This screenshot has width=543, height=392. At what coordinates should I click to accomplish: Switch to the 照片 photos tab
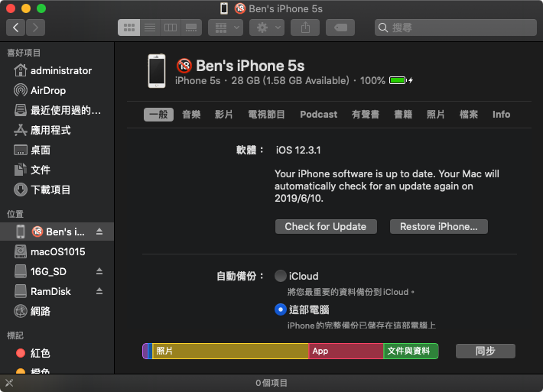coord(436,114)
